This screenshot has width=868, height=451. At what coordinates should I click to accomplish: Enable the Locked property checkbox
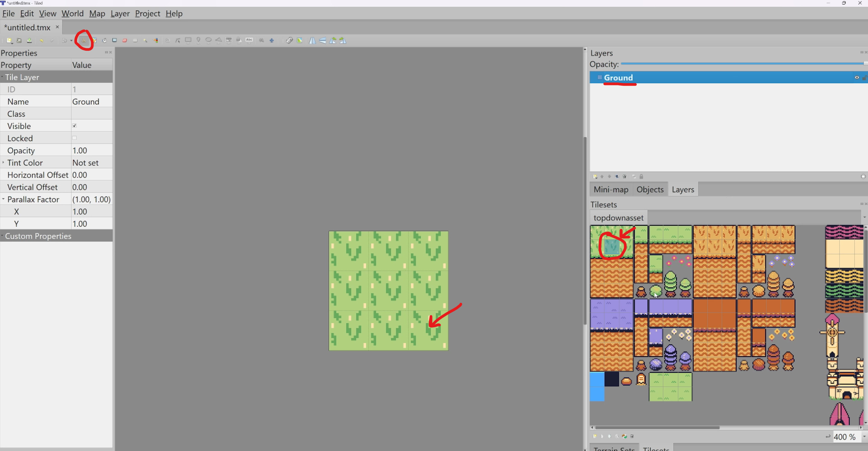click(x=74, y=138)
